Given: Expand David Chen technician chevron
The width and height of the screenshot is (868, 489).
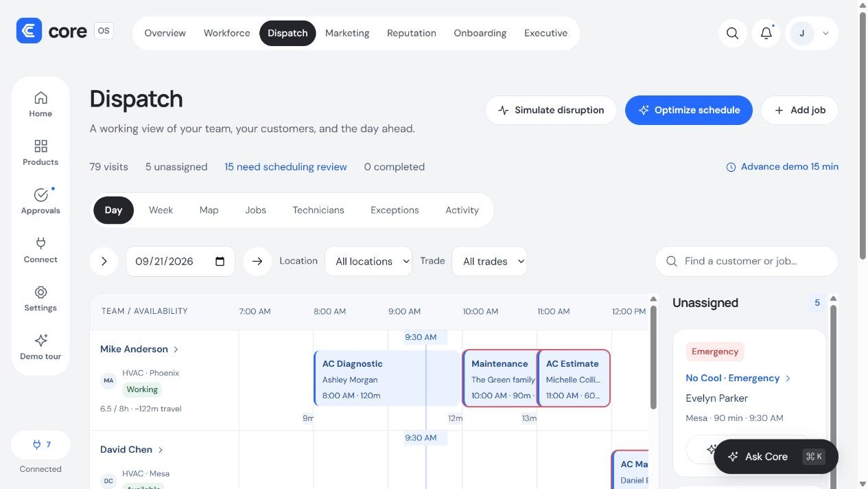Looking at the screenshot, I should (x=161, y=450).
